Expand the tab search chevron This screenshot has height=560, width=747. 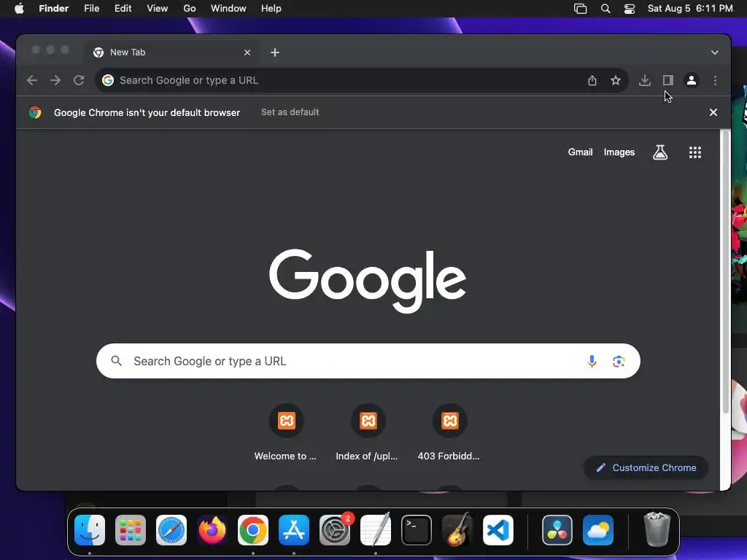pyautogui.click(x=715, y=52)
